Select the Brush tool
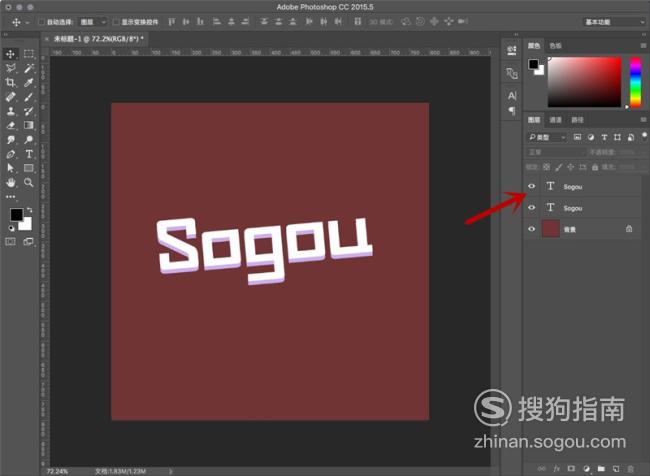 click(x=29, y=97)
